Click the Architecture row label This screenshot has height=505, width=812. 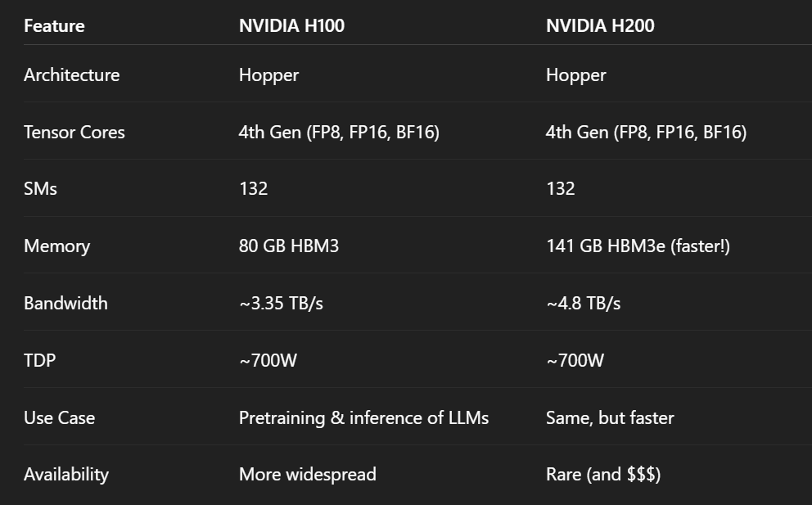(x=71, y=75)
